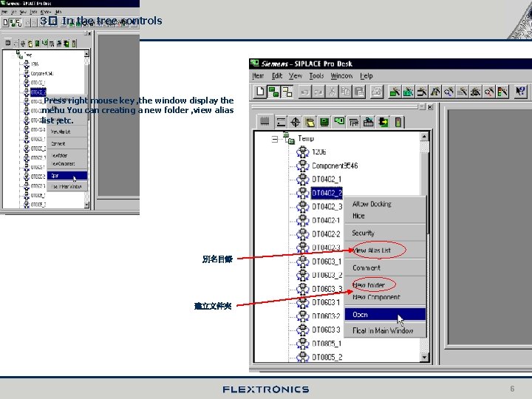Select the Temp folder in tree
The image size is (532, 399).
(306, 138)
